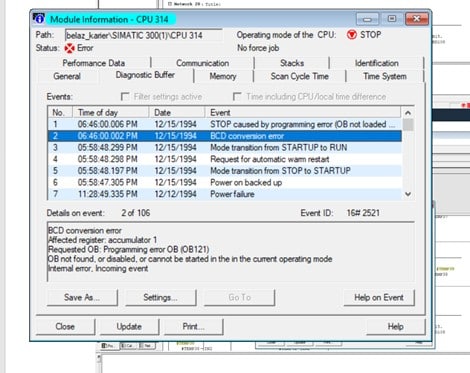Click the Date column header
Screen dimensions: 470x373
[177, 113]
